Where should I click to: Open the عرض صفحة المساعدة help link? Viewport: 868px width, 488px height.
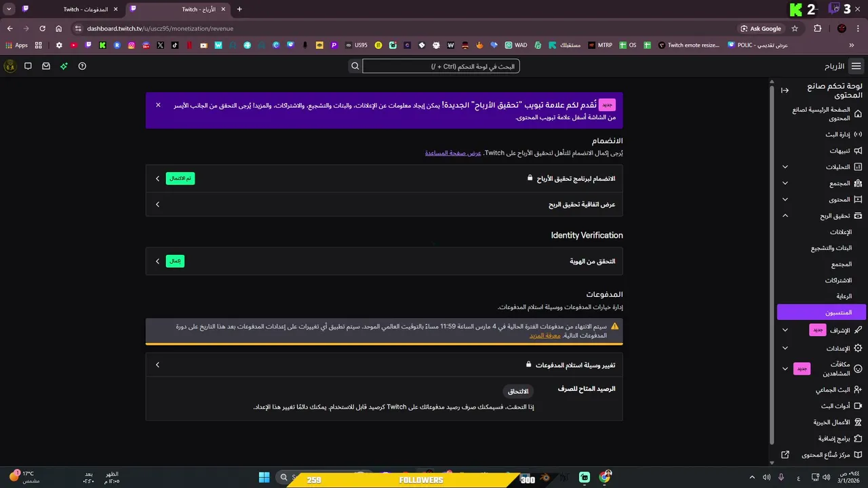click(453, 153)
